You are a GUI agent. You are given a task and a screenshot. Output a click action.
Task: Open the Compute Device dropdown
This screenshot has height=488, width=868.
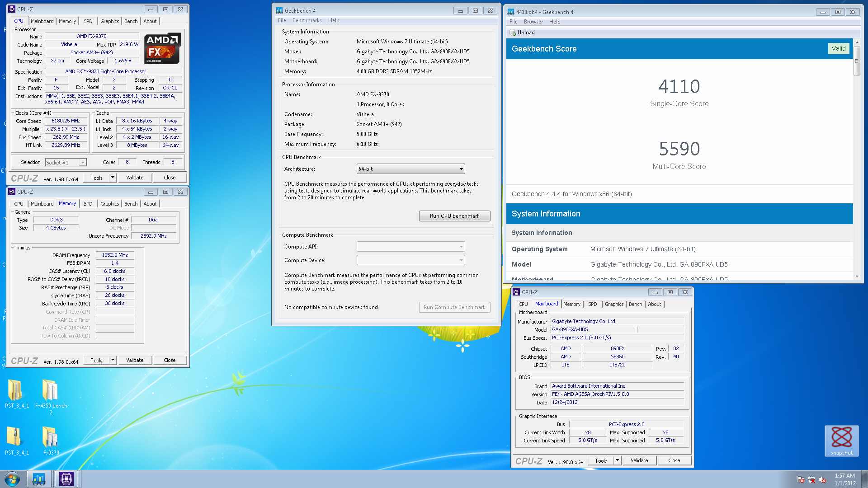click(410, 260)
